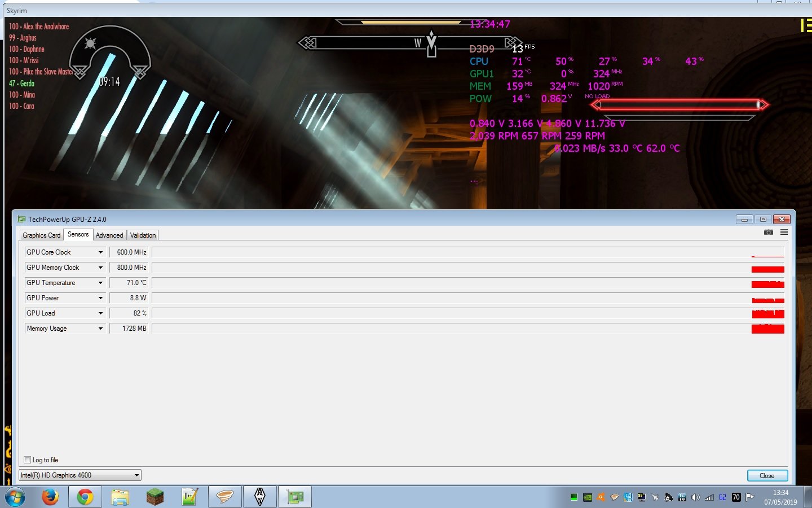The height and width of the screenshot is (508, 812).
Task: Click the Skyrim compass bar
Action: (x=411, y=43)
